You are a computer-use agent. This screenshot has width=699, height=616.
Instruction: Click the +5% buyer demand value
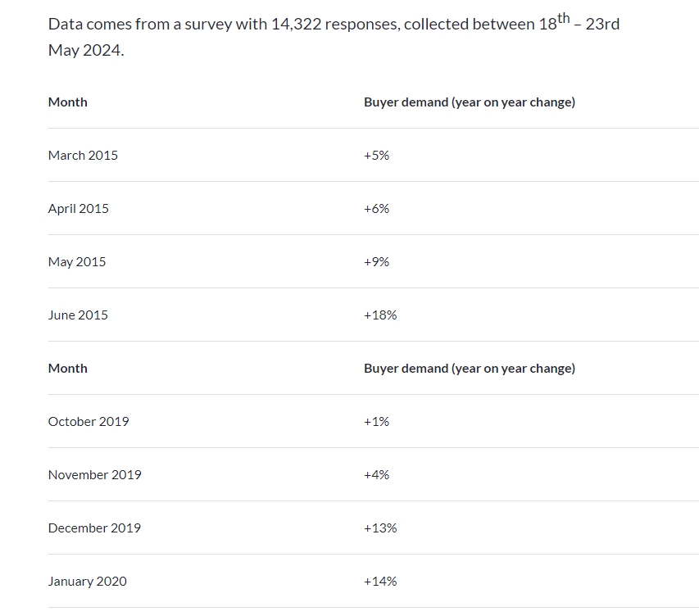tap(376, 156)
